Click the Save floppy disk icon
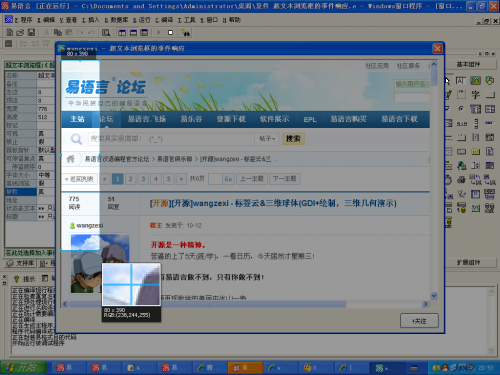Viewport: 500px width, 375px height. (x=31, y=32)
